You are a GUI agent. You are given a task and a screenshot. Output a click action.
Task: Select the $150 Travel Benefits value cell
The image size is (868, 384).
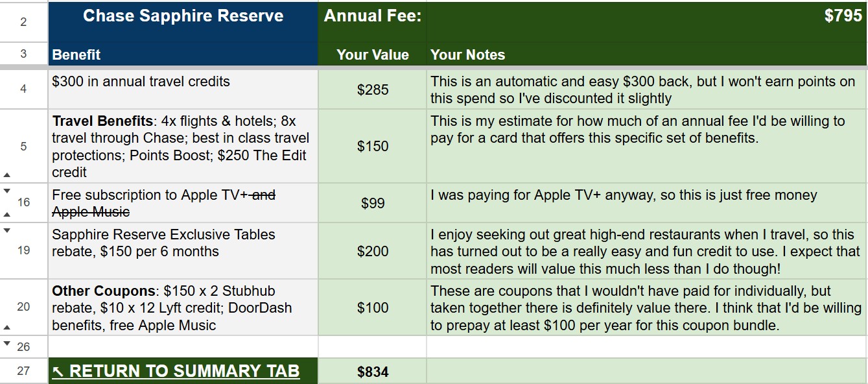[373, 146]
